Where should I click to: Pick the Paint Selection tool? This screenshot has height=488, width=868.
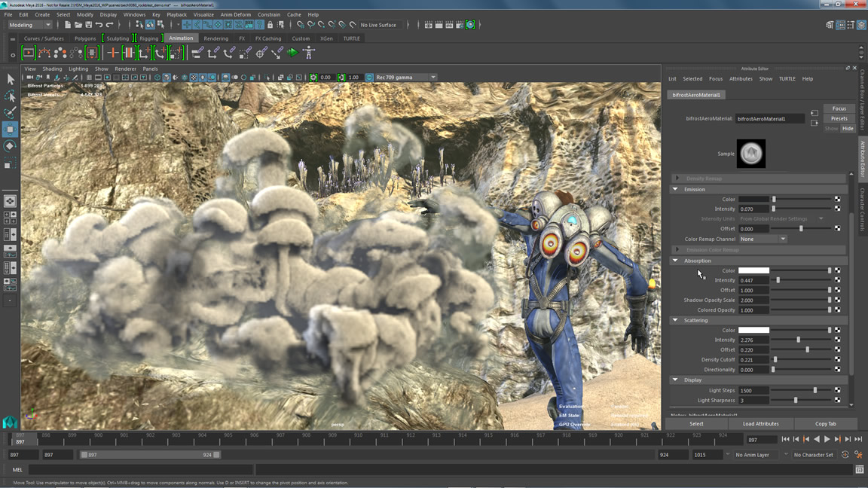[x=10, y=113]
